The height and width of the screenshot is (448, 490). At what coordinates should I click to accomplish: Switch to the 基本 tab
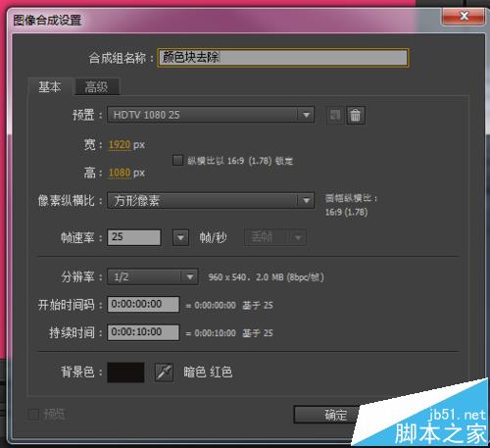[50, 87]
